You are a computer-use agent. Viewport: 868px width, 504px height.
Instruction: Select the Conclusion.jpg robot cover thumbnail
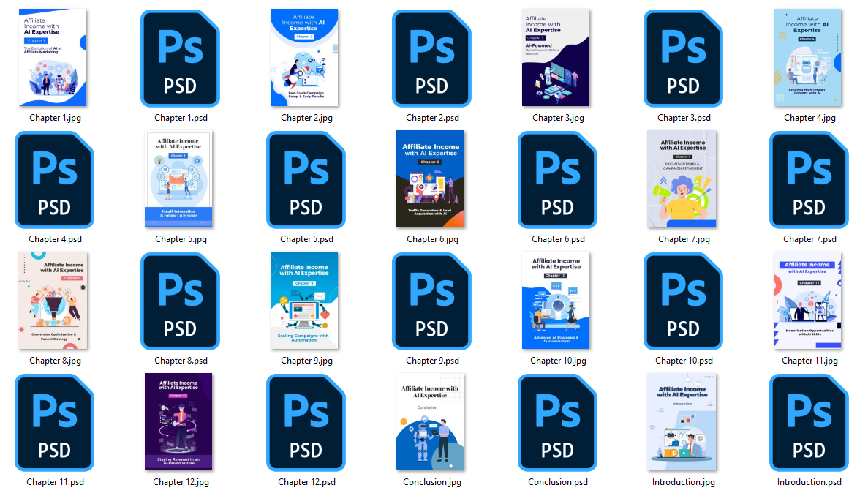point(431,422)
